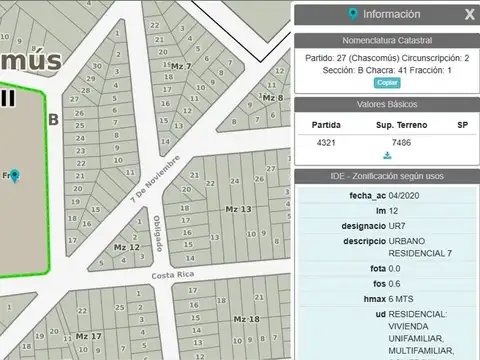The height and width of the screenshot is (360, 480).
Task: Select parcel 22 at top of Mz 7
Action: pyautogui.click(x=154, y=25)
